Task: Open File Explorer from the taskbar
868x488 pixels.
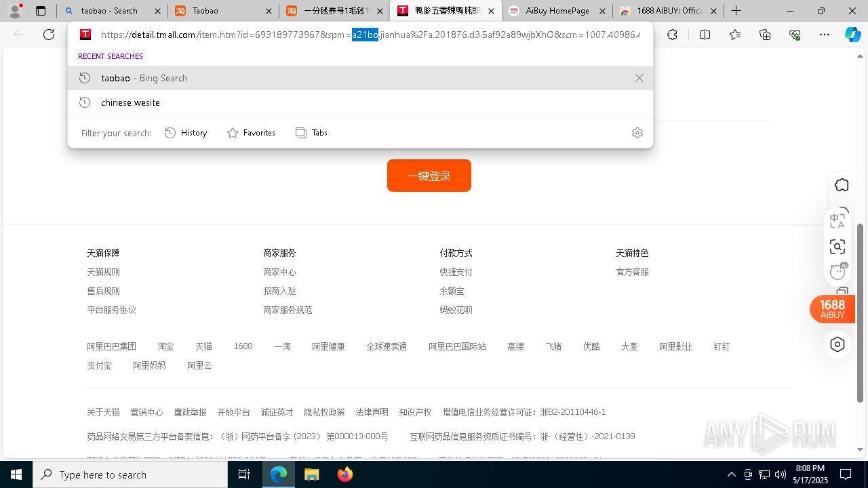Action: tap(311, 474)
